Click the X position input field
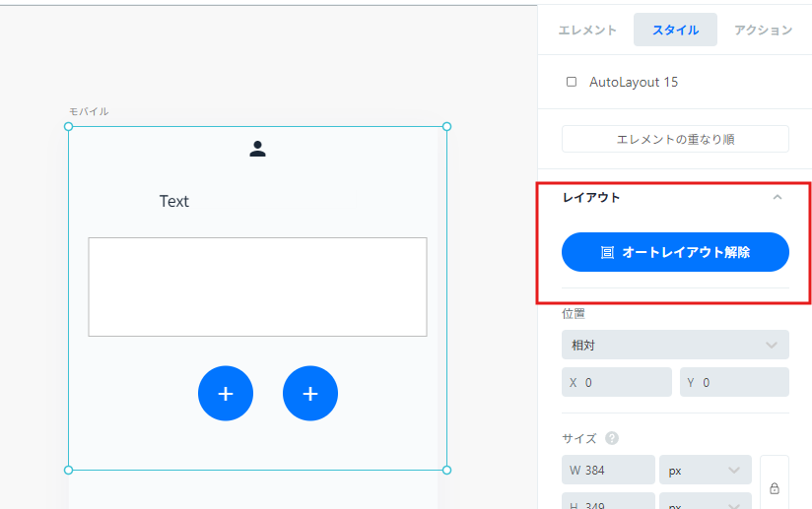Image resolution: width=812 pixels, height=509 pixels. click(x=616, y=382)
